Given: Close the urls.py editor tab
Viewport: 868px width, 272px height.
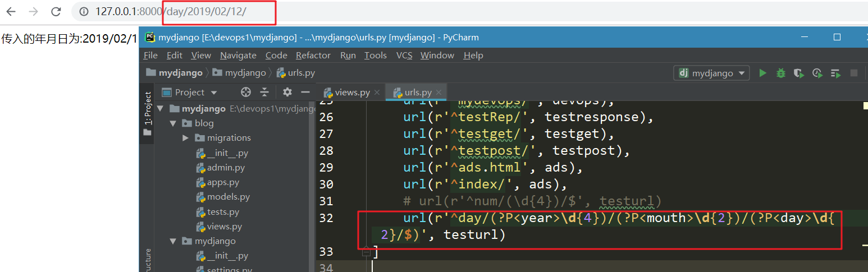Looking at the screenshot, I should pos(439,93).
